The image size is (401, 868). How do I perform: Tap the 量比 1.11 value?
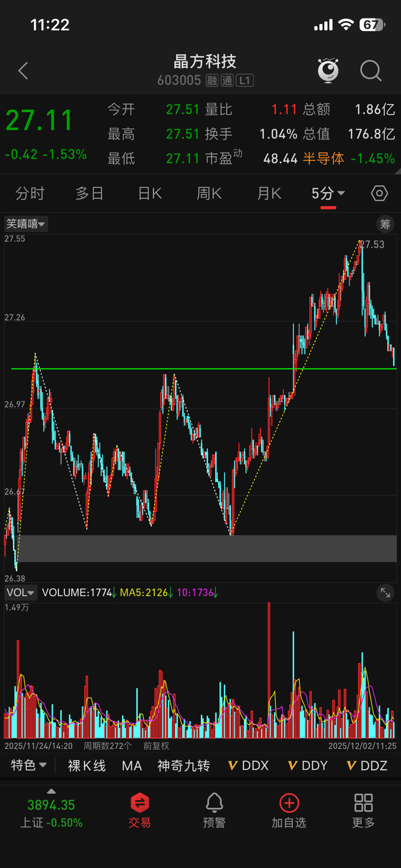pos(284,110)
